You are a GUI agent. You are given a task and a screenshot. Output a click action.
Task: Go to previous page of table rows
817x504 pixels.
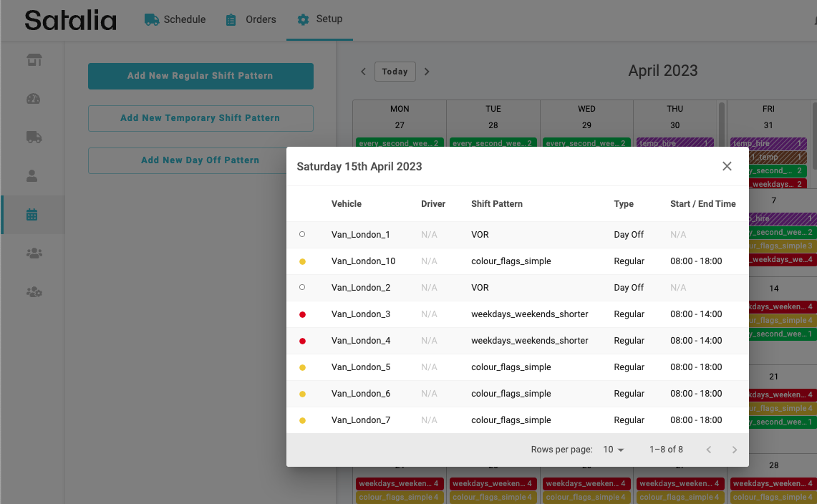pos(708,450)
